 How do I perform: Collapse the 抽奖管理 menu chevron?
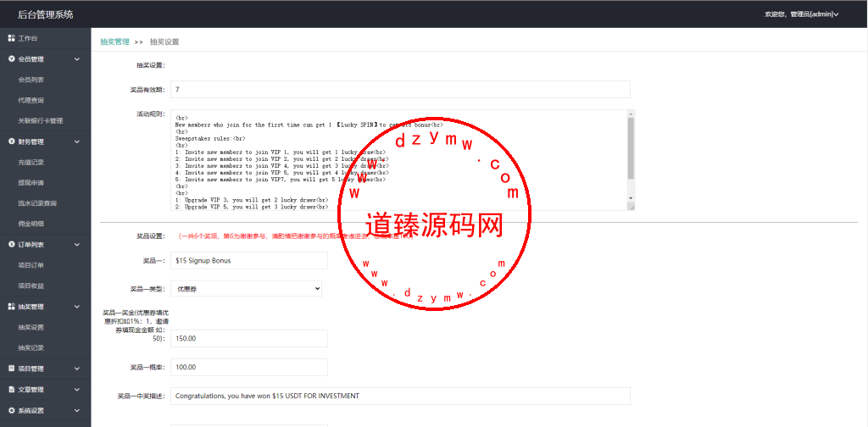point(77,307)
